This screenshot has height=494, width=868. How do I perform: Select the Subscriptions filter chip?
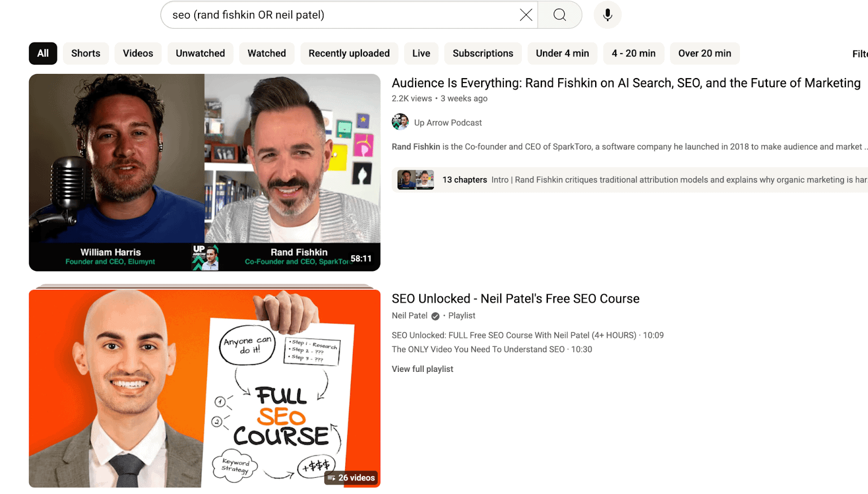tap(483, 53)
